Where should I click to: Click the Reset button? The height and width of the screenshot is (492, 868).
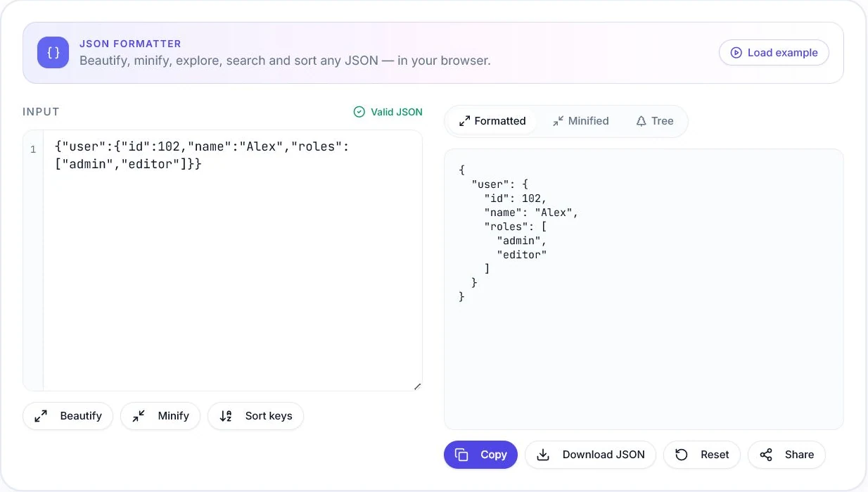702,455
